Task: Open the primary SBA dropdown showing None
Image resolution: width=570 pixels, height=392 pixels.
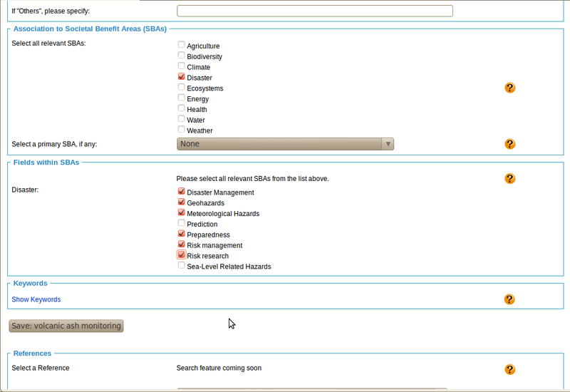Action: tap(279, 144)
